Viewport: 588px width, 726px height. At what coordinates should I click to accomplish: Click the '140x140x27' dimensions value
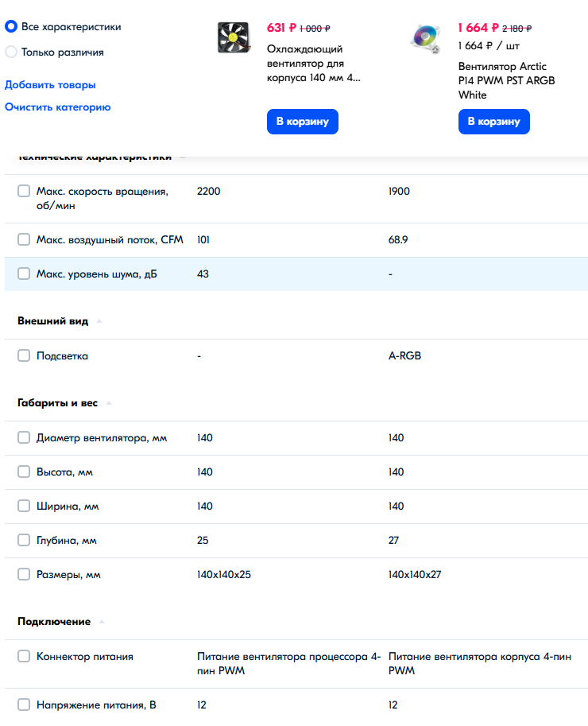pos(415,575)
